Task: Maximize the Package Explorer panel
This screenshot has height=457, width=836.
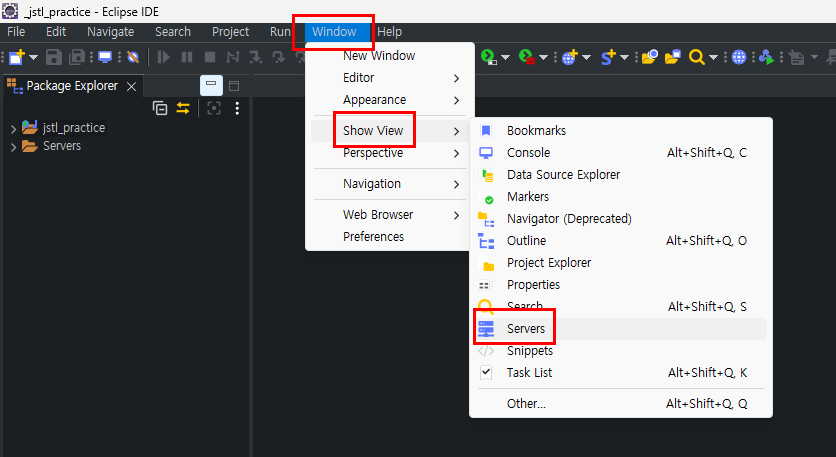Action: [234, 86]
